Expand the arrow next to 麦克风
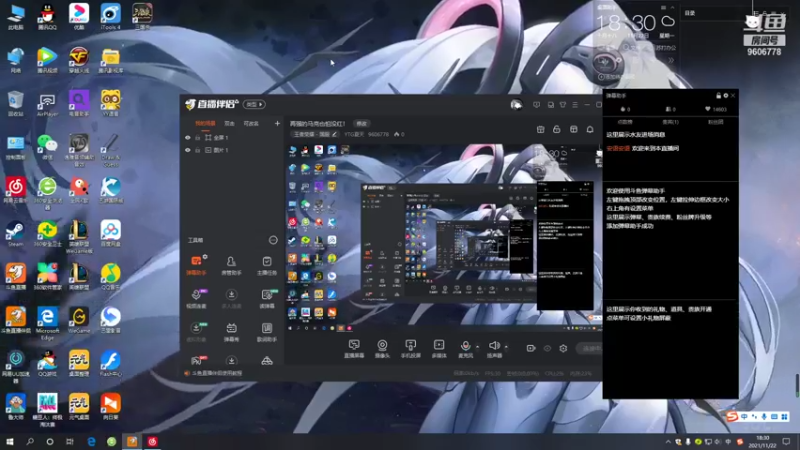Screen dimensions: 800x450 tap(478, 347)
